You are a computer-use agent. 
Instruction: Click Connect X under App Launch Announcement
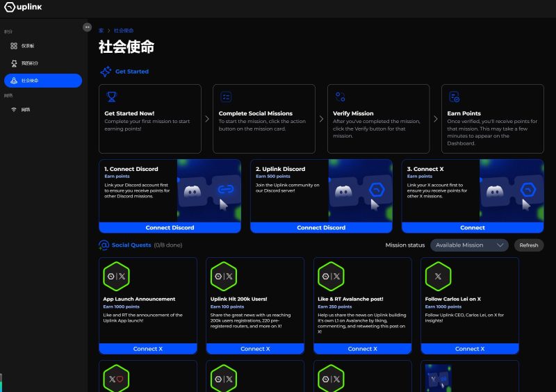pyautogui.click(x=148, y=349)
